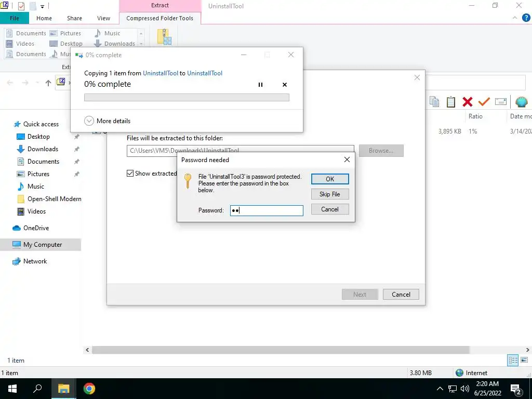Screen dimensions: 532x399
Task: Click the envelope icon in the toolbar
Action: [500, 101]
